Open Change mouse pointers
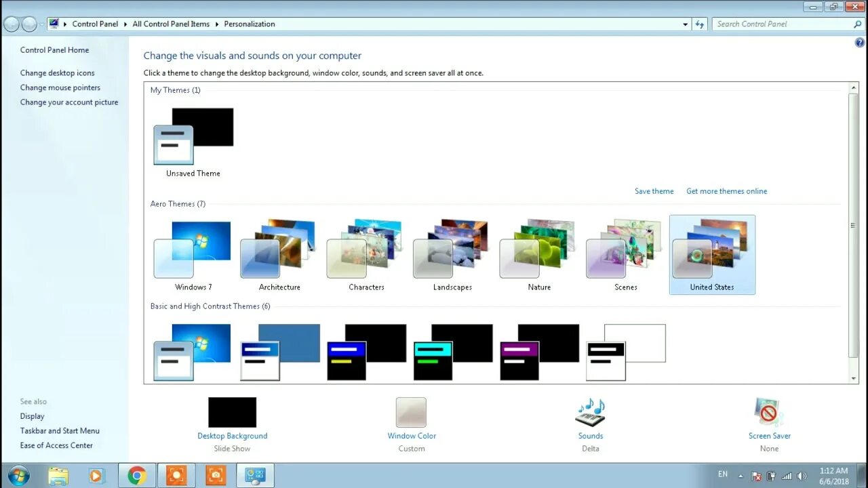Screen dimensions: 868x488 point(60,87)
